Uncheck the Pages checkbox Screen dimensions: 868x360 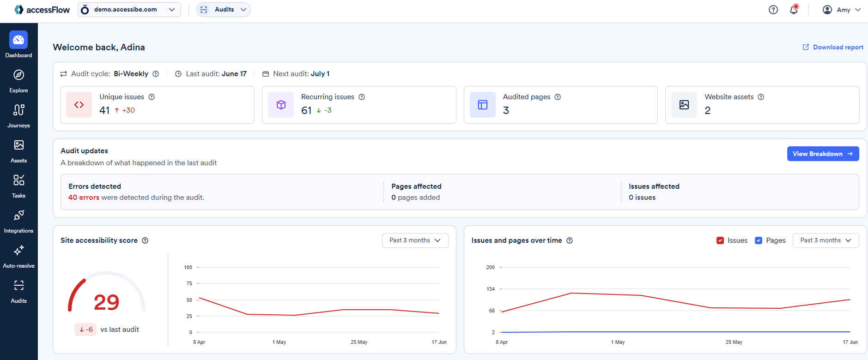(x=759, y=240)
